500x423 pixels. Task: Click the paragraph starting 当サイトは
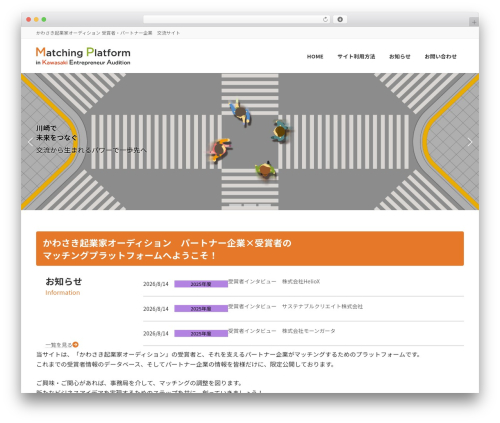[228, 359]
